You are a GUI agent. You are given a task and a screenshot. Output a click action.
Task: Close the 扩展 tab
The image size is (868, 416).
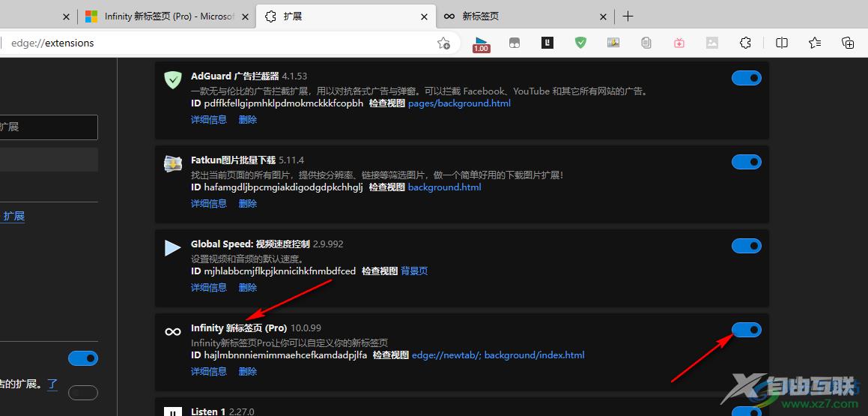(425, 17)
